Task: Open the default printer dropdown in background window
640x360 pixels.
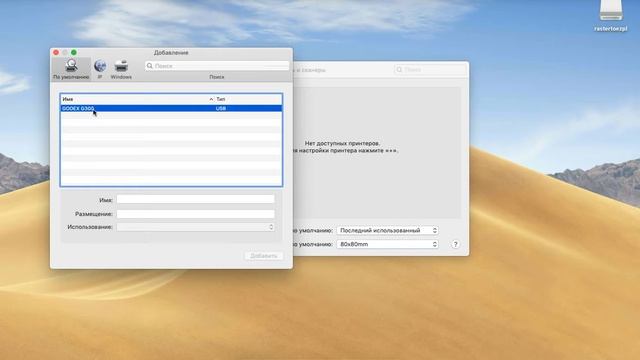Action: 387,231
